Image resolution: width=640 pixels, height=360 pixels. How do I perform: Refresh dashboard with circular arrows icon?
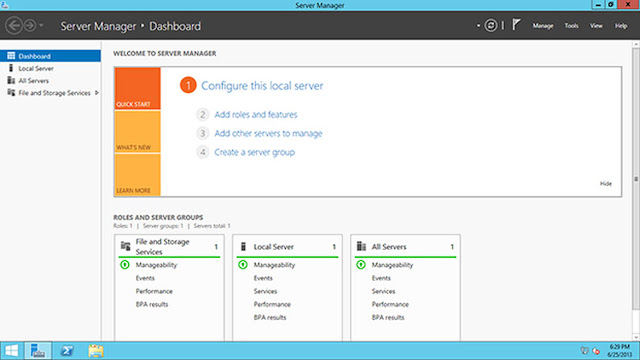491,25
